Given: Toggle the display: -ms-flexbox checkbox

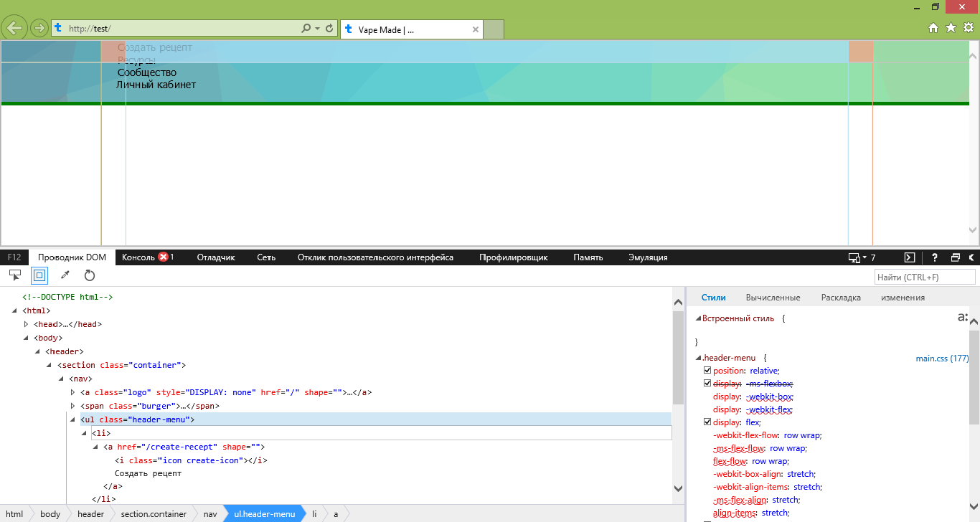Looking at the screenshot, I should [707, 384].
